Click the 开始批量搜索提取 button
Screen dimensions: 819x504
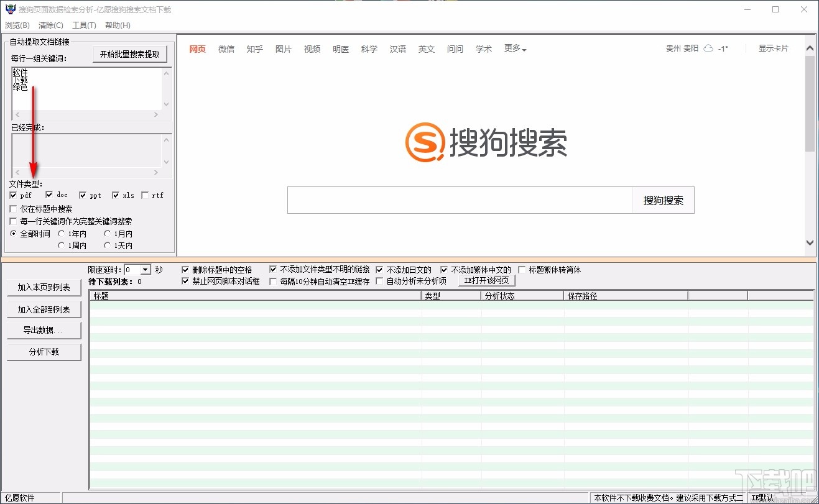pyautogui.click(x=129, y=53)
